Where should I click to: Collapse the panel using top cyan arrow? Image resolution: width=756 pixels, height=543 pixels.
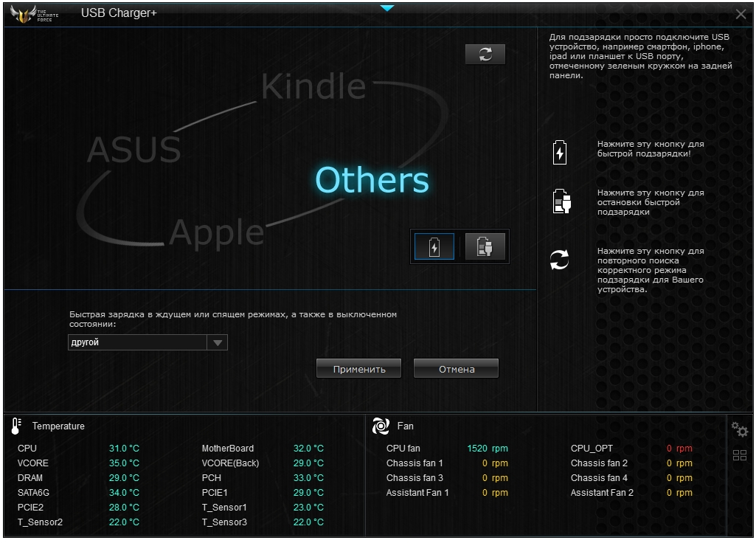click(387, 7)
